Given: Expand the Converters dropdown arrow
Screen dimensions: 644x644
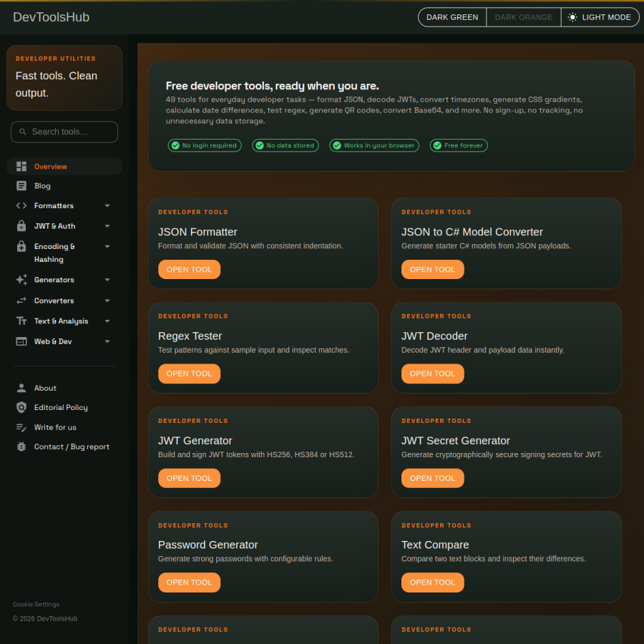Looking at the screenshot, I should click(107, 301).
